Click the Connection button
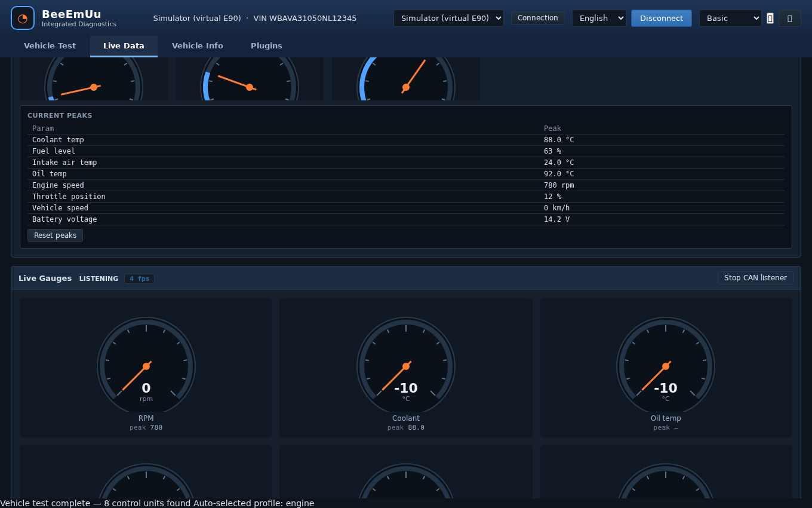Image resolution: width=812 pixels, height=508 pixels. [537, 18]
